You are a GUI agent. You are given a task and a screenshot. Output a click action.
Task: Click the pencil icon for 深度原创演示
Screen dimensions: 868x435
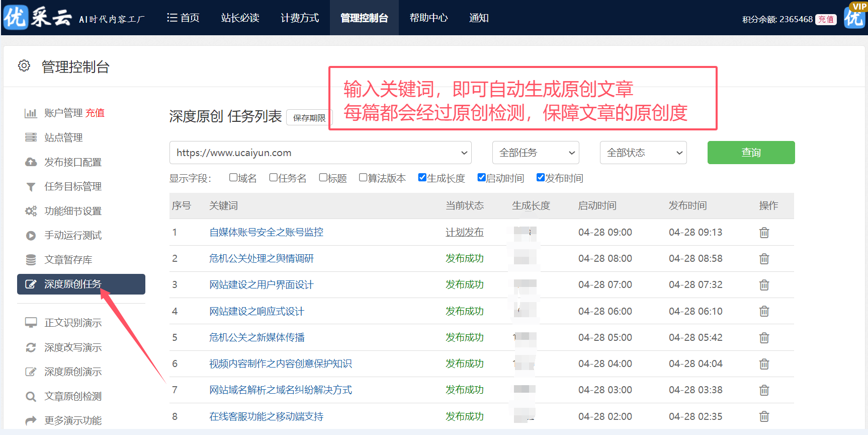click(31, 372)
